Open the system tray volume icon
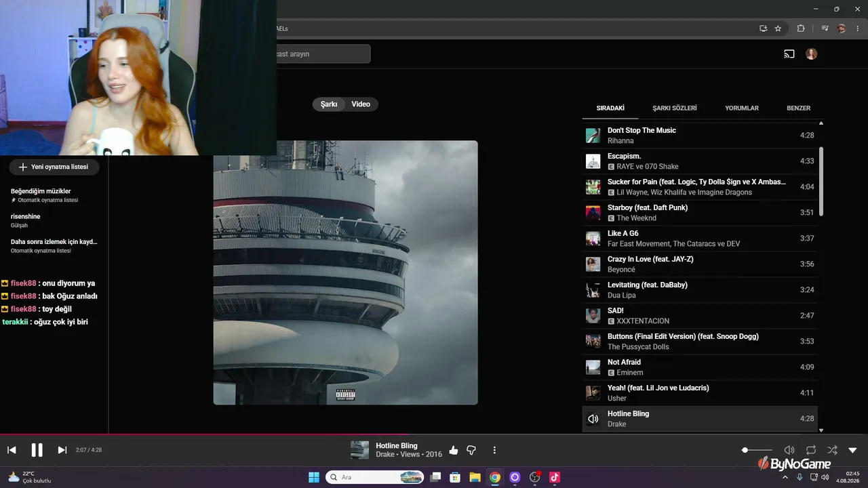 pos(825,477)
